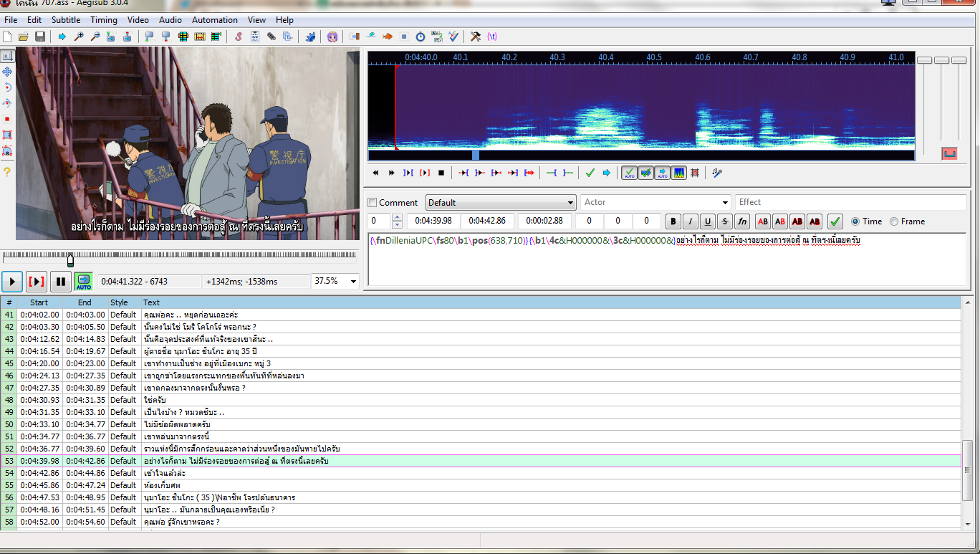Toggle audio auto-commit button
This screenshot has width=980, height=554.
click(x=630, y=173)
